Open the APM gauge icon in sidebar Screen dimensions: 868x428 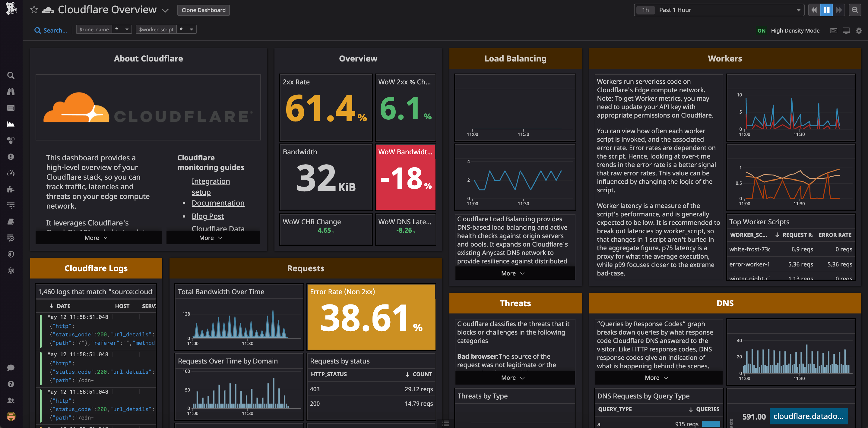tap(11, 173)
